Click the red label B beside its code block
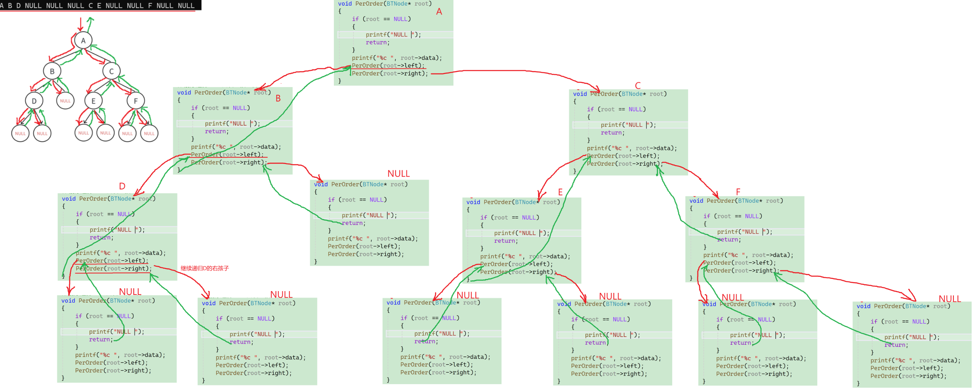Screen dimensions: 980x390 278,99
